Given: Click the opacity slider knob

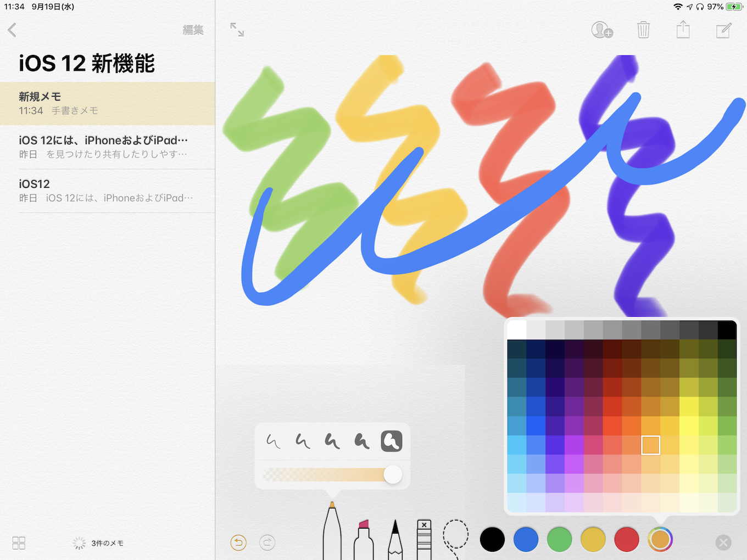Looking at the screenshot, I should click(393, 474).
